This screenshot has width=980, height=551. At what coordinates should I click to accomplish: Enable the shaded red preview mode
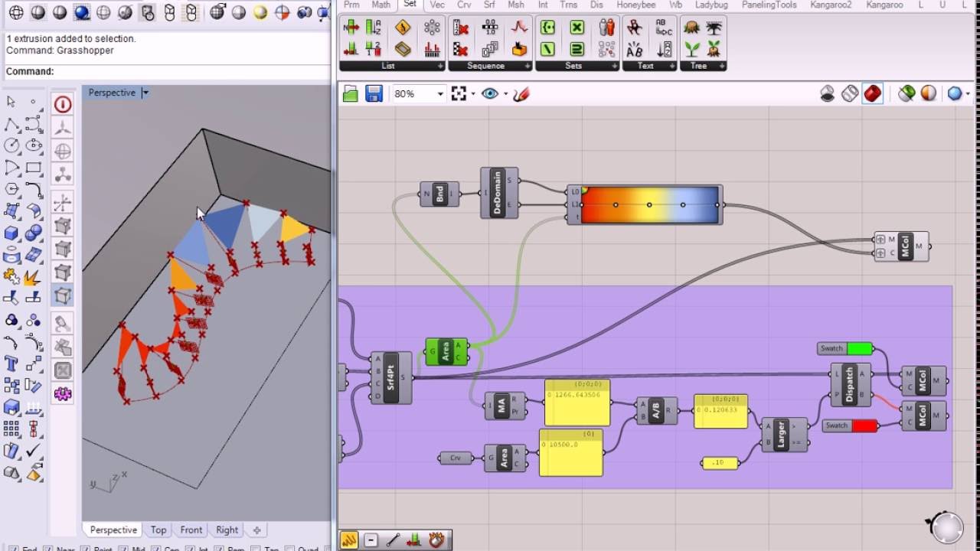pos(873,94)
